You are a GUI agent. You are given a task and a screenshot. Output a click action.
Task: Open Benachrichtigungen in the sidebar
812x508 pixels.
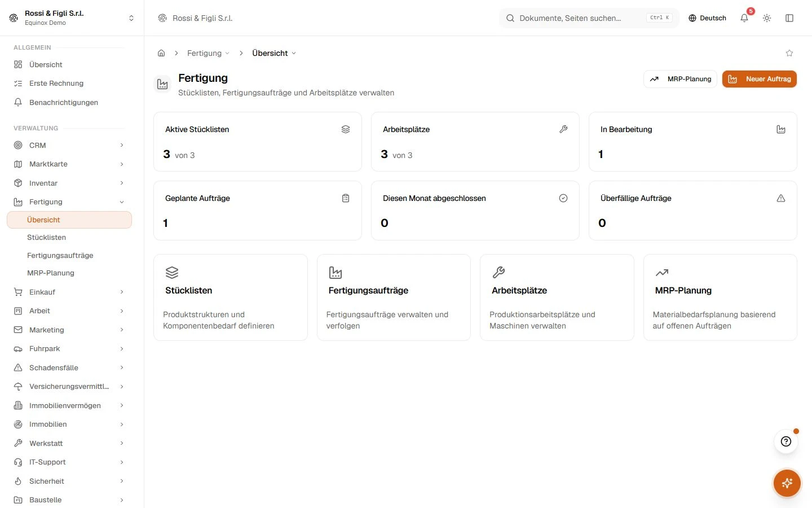click(x=69, y=102)
